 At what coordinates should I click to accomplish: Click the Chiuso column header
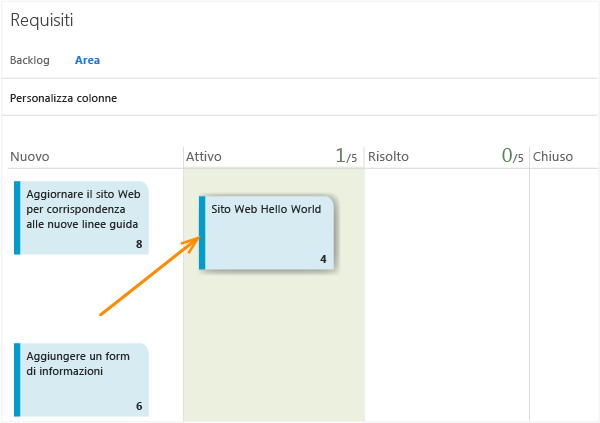(x=553, y=156)
